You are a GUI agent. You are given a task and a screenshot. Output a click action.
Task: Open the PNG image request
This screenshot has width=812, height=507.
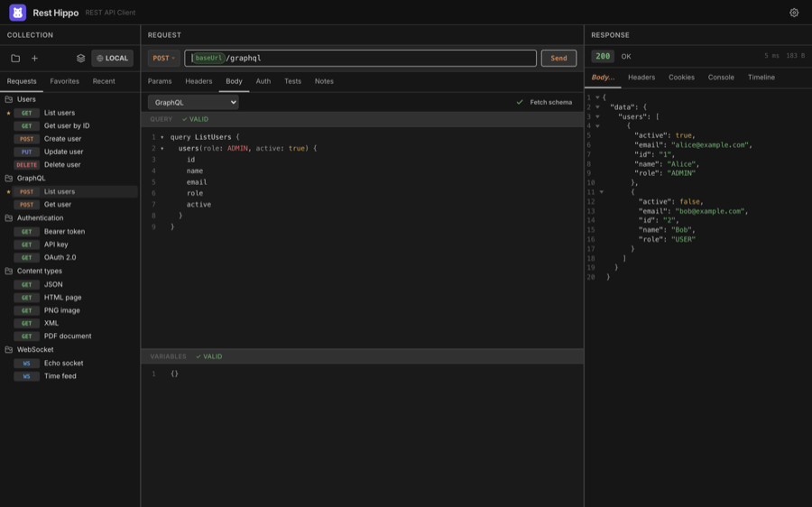point(61,310)
